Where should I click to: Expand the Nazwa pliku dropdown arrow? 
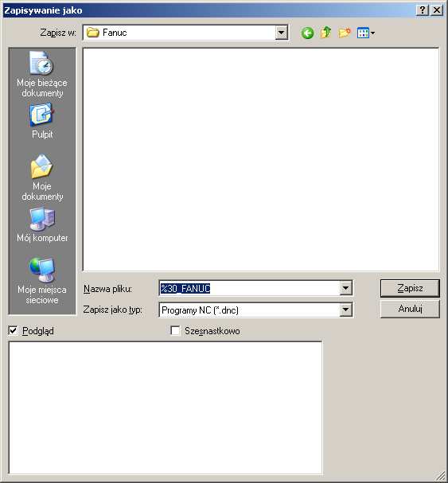(x=345, y=288)
